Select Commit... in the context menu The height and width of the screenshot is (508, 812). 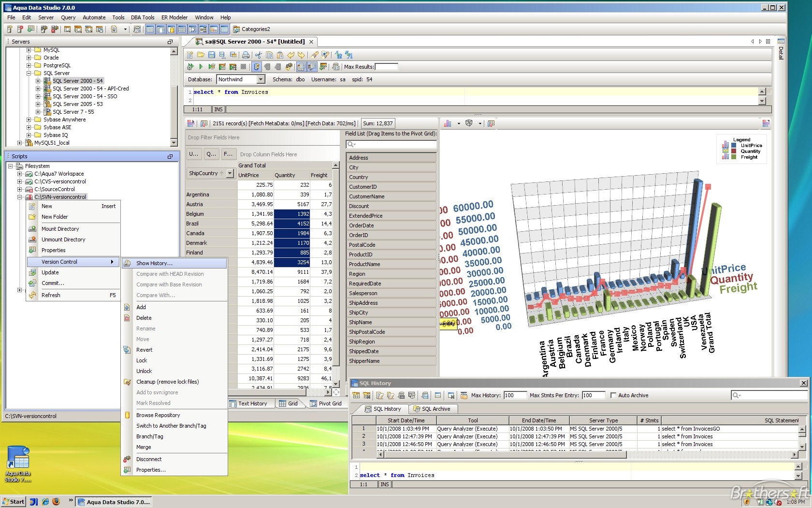click(73, 283)
